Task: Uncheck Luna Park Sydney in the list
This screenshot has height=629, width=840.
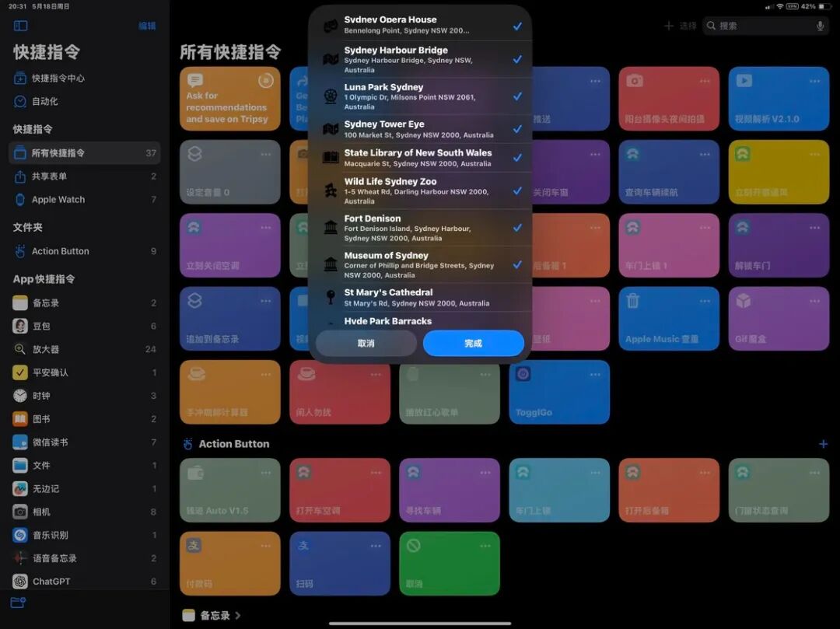Action: pos(517,96)
